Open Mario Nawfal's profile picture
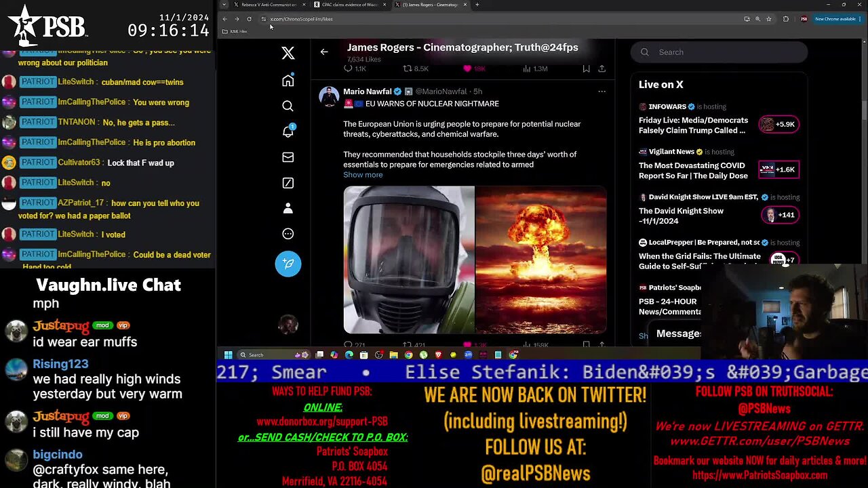 (x=329, y=96)
